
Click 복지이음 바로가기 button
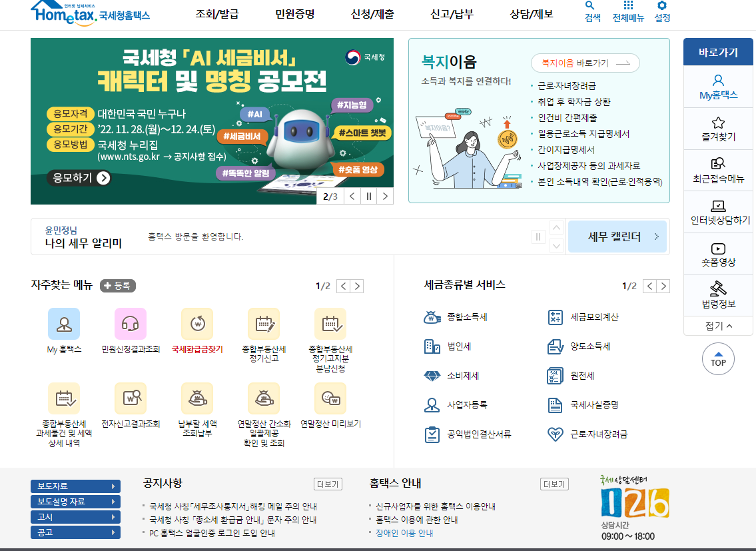585,63
